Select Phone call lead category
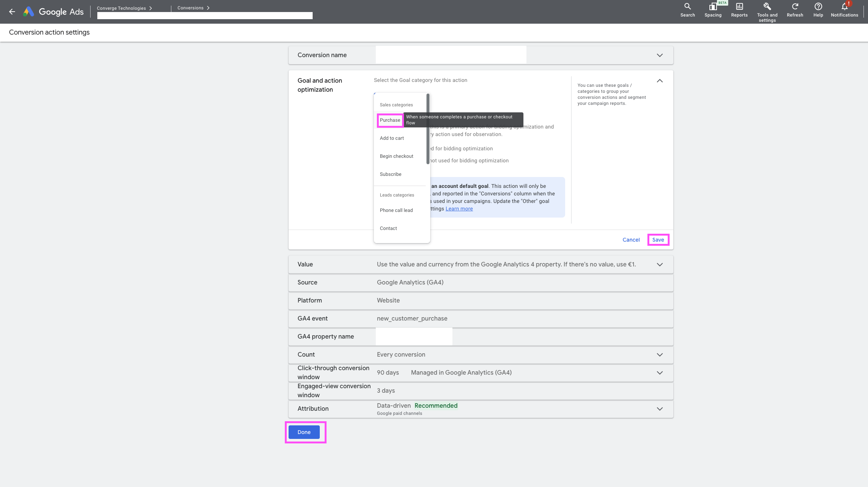 tap(396, 210)
